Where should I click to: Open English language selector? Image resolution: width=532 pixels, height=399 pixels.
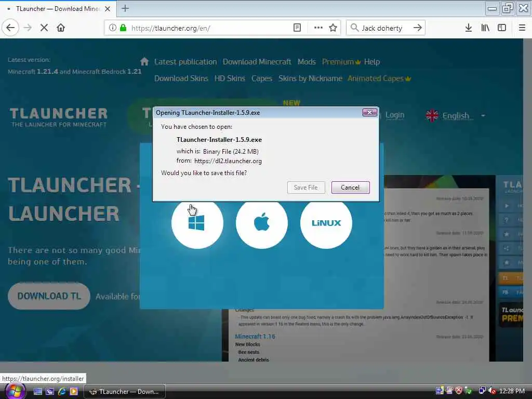click(x=456, y=116)
